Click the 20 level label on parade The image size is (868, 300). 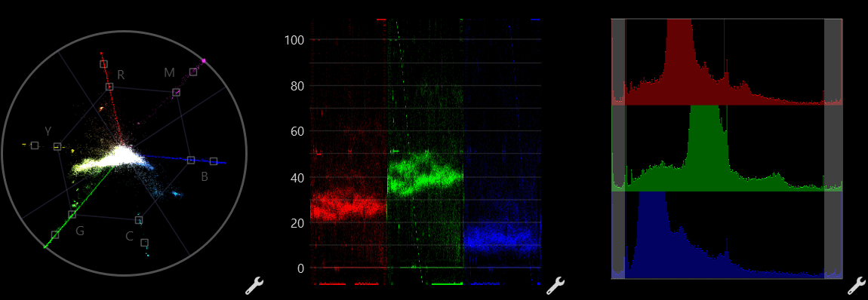[x=298, y=223]
